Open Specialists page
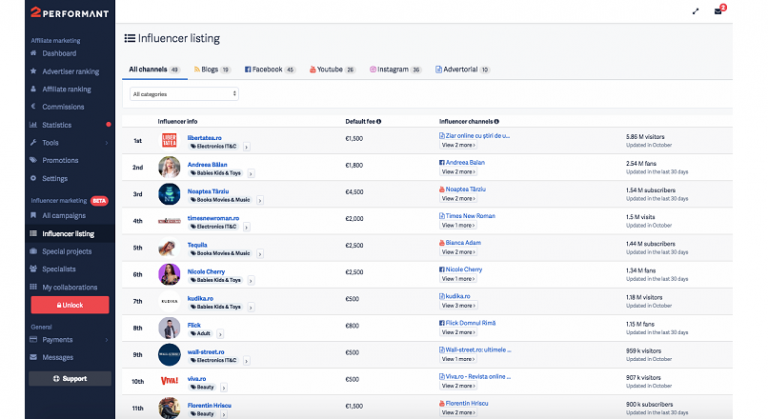This screenshot has width=768, height=419. pos(59,269)
